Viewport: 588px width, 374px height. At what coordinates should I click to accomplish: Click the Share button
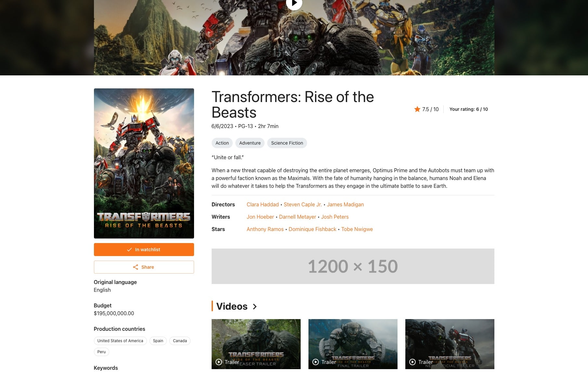[x=144, y=267]
